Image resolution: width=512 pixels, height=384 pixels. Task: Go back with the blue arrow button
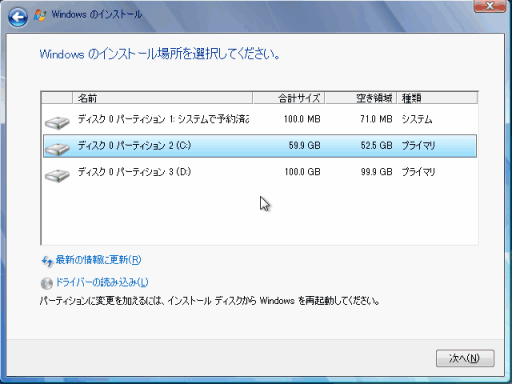(18, 17)
